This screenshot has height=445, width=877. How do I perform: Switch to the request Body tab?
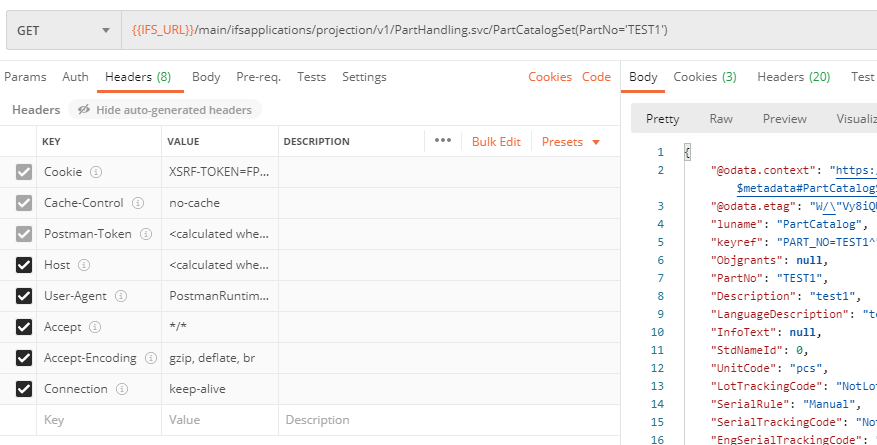click(x=206, y=77)
